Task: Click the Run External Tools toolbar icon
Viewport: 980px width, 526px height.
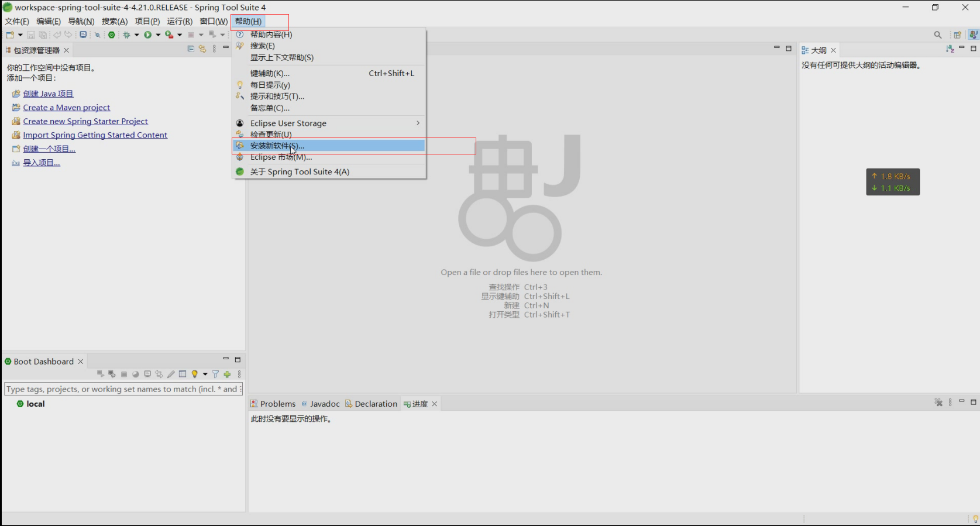Action: [x=169, y=35]
